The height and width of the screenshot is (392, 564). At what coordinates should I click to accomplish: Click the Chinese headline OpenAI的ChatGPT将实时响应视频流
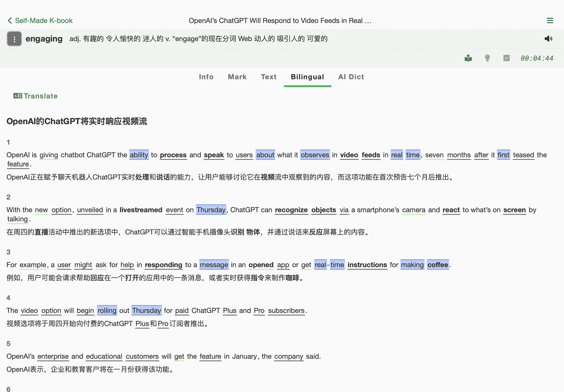tap(77, 121)
